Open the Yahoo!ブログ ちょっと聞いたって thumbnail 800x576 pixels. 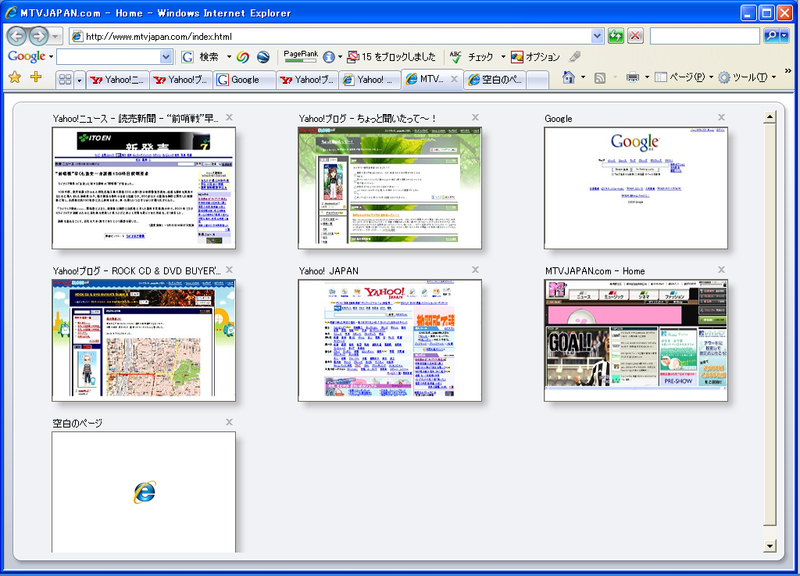click(389, 188)
